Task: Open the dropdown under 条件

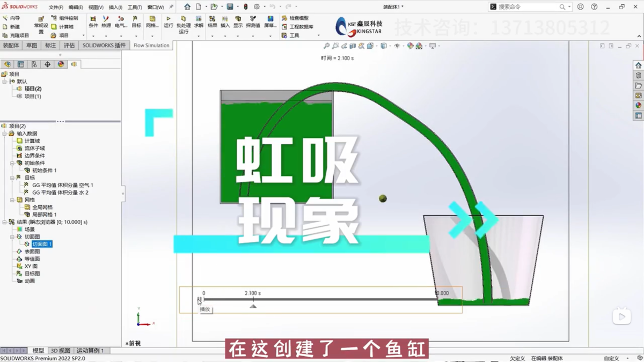Action: (93, 36)
